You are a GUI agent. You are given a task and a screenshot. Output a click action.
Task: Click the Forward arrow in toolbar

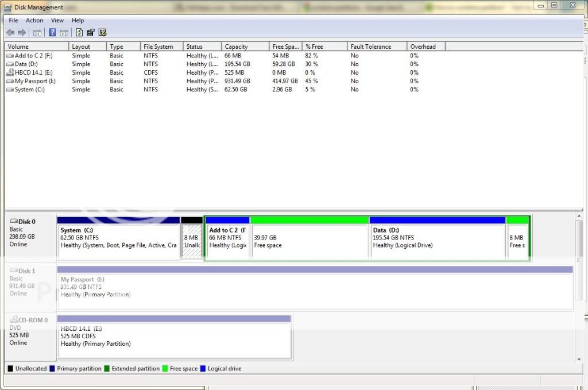pos(22,33)
